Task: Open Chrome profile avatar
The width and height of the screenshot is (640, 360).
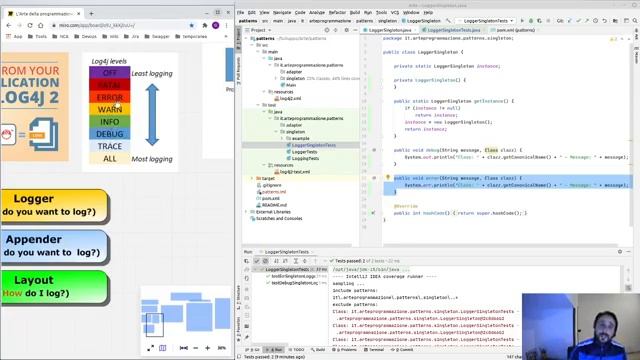Action: coord(216,25)
